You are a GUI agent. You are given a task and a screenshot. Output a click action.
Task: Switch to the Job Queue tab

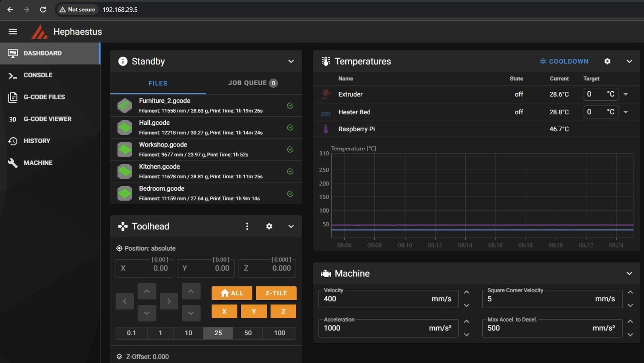click(252, 83)
